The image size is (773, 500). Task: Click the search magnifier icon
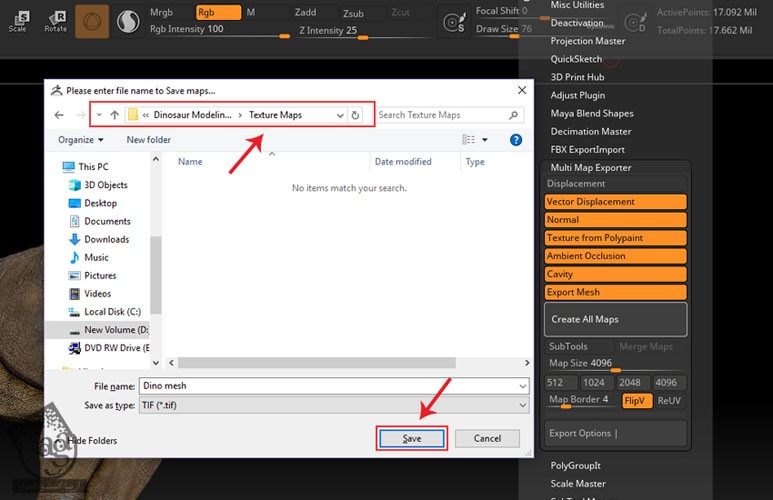click(x=512, y=115)
